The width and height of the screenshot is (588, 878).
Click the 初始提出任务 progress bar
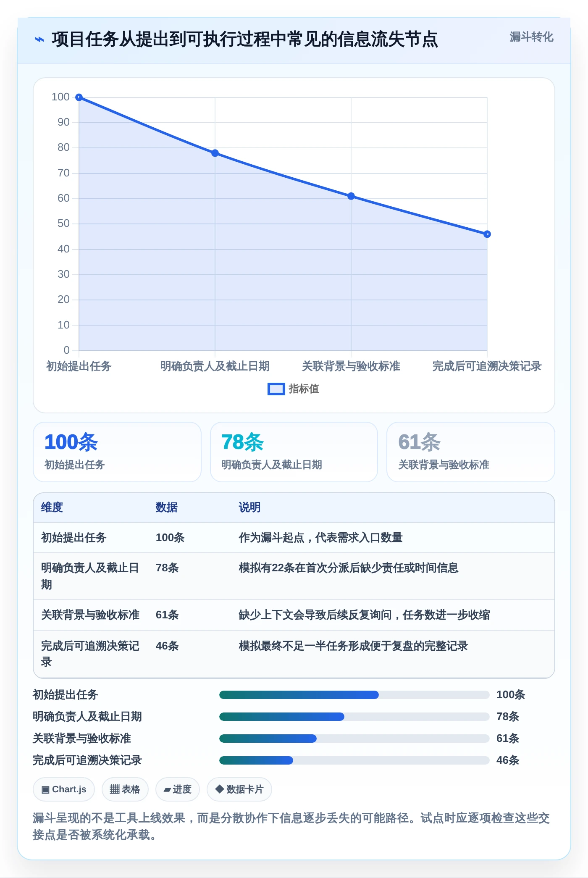tap(354, 695)
